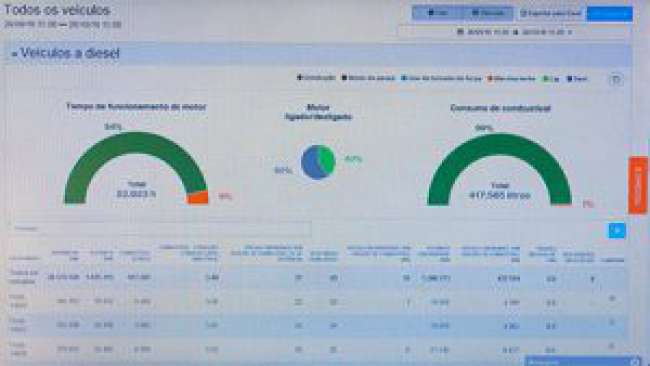Image resolution: width=650 pixels, height=366 pixels.
Task: Toggle the dark blue legend entry at the end of the legend
Action: (x=577, y=78)
